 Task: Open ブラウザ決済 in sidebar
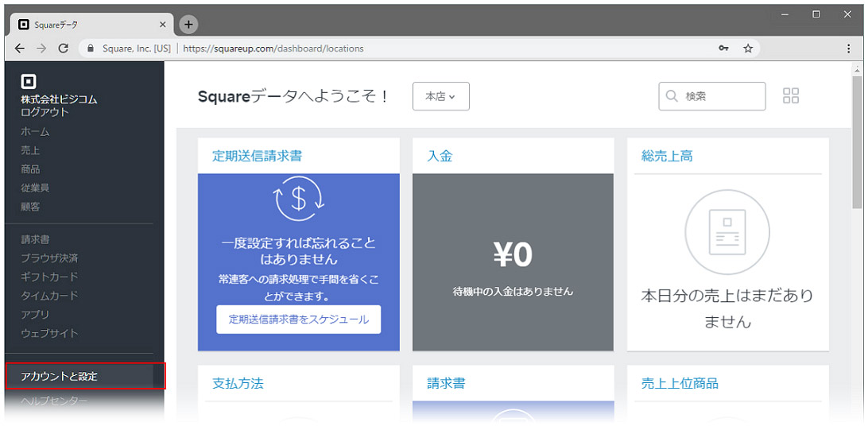[x=49, y=258]
